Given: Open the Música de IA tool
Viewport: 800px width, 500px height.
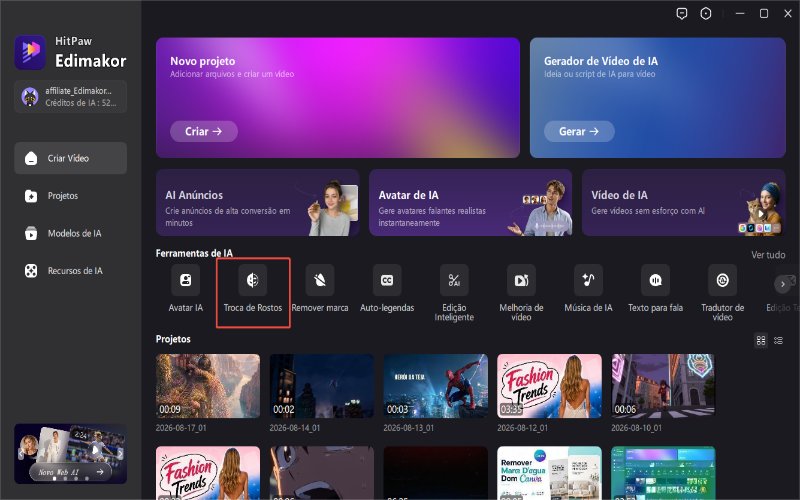Looking at the screenshot, I should pyautogui.click(x=588, y=288).
